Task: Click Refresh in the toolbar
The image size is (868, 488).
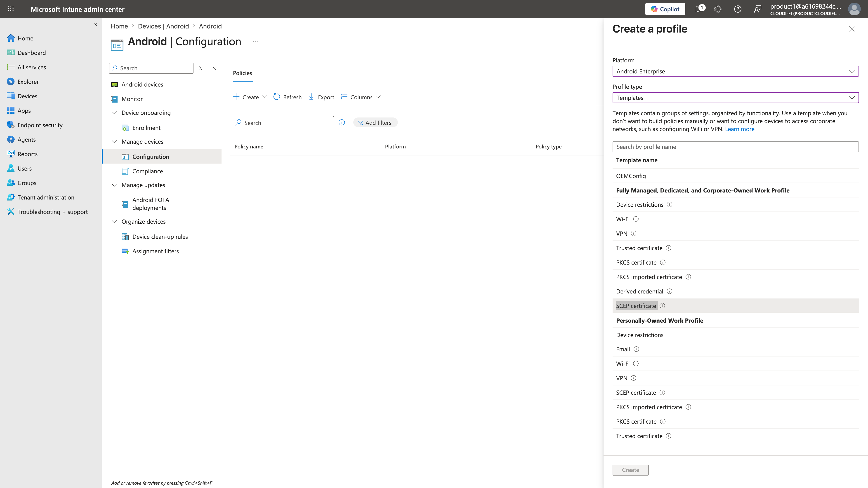Action: point(288,97)
